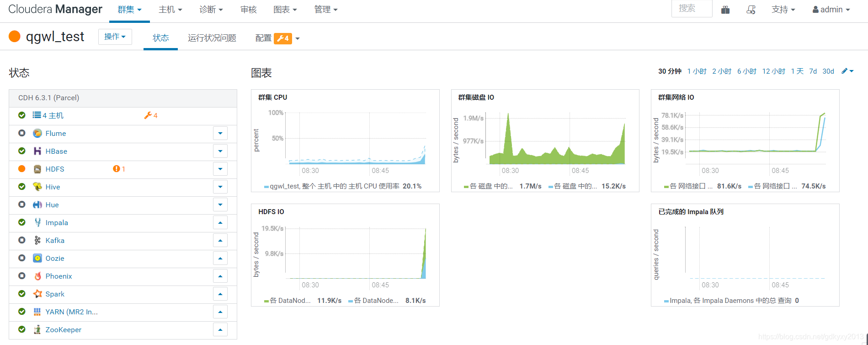Click the green health check for HBase
868x345 pixels.
click(x=21, y=151)
